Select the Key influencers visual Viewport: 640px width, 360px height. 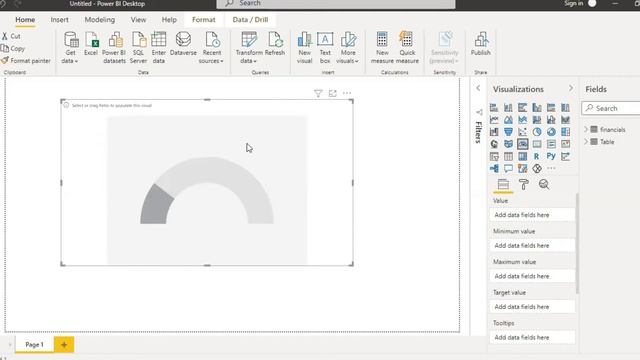(x=565, y=156)
